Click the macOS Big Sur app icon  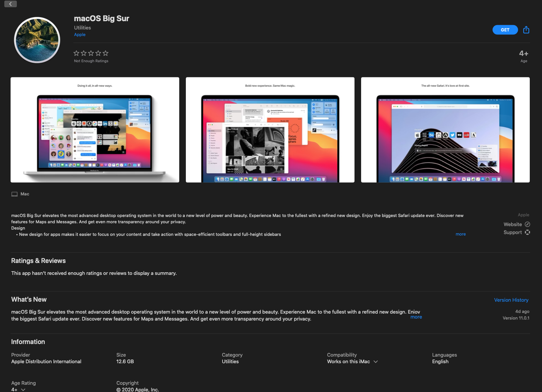pos(37,40)
